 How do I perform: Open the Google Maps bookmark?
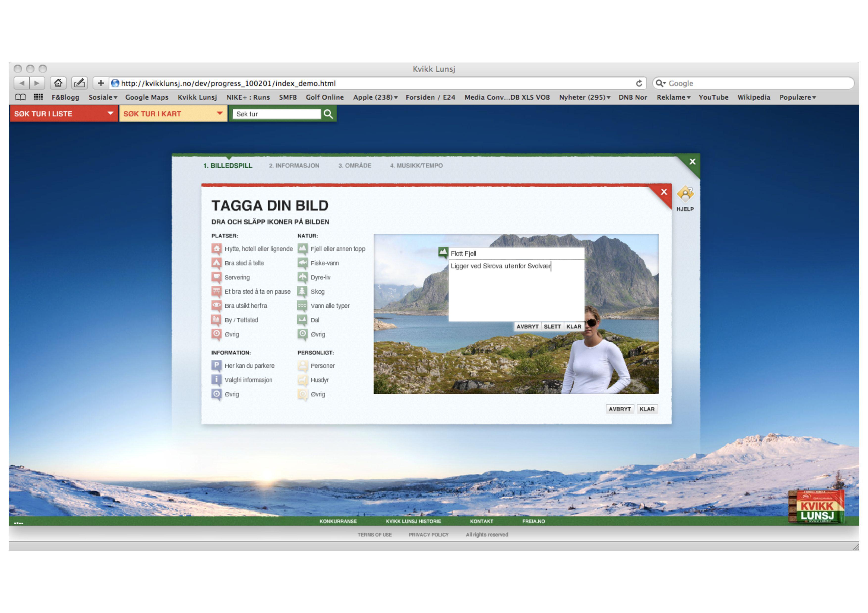[147, 97]
